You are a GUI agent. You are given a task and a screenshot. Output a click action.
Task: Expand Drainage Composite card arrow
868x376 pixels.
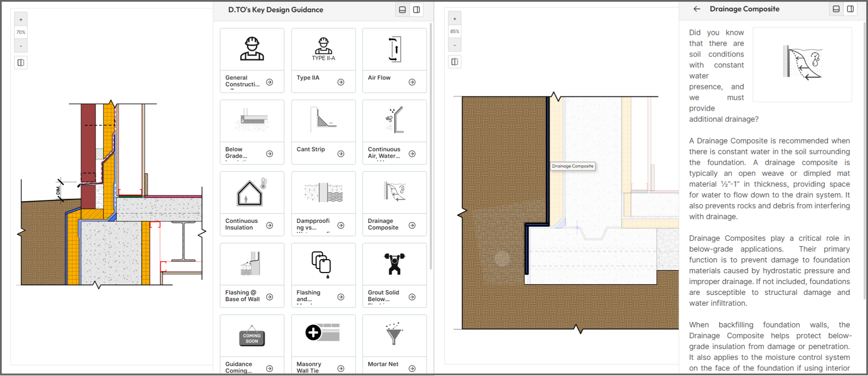pos(412,225)
